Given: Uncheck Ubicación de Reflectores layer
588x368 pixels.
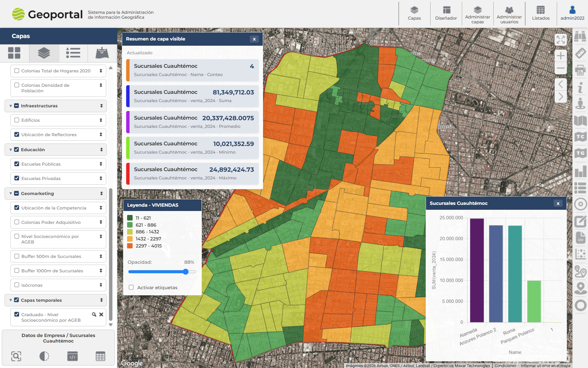Looking at the screenshot, I should (x=17, y=134).
